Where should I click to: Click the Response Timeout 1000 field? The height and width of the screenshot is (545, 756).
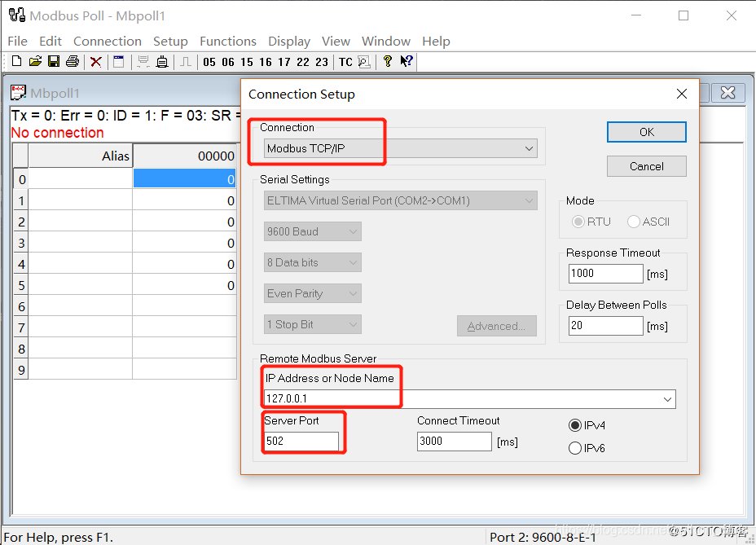(605, 274)
